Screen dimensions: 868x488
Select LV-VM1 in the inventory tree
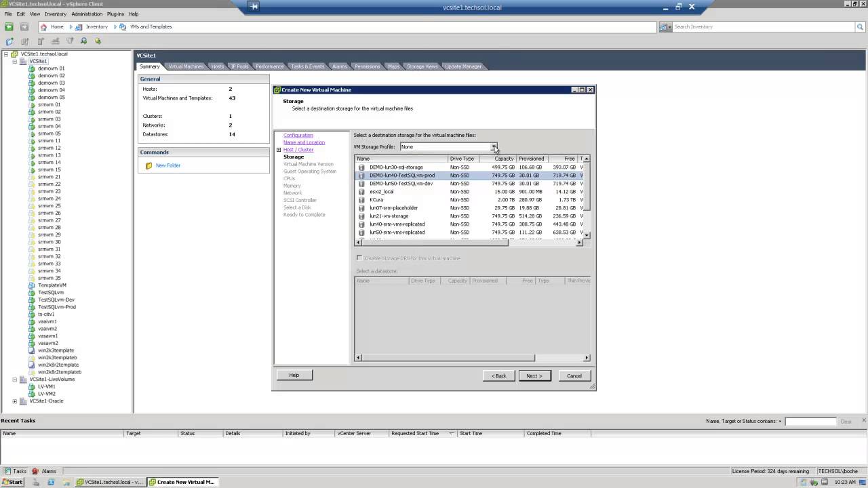(47, 386)
